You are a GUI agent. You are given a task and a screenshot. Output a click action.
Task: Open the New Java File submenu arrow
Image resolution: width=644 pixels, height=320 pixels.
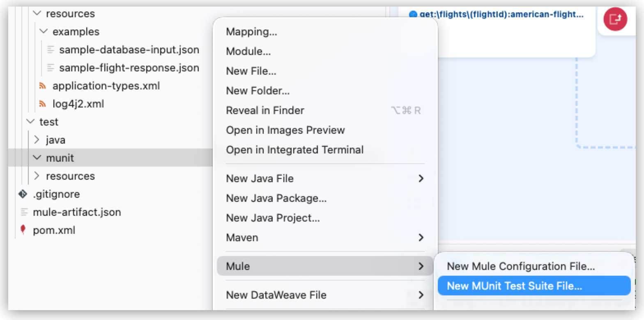tap(421, 178)
